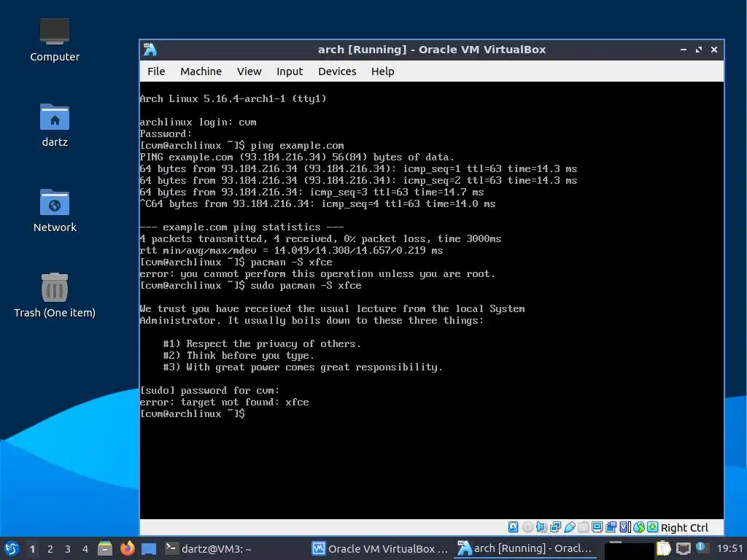747x560 pixels.
Task: Switch to Oracle VM VirtualBox Manager window
Action: [x=379, y=548]
